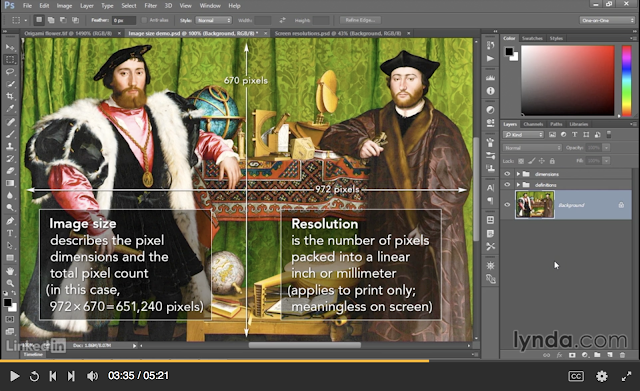Click the closed captions CC icon

point(576,376)
